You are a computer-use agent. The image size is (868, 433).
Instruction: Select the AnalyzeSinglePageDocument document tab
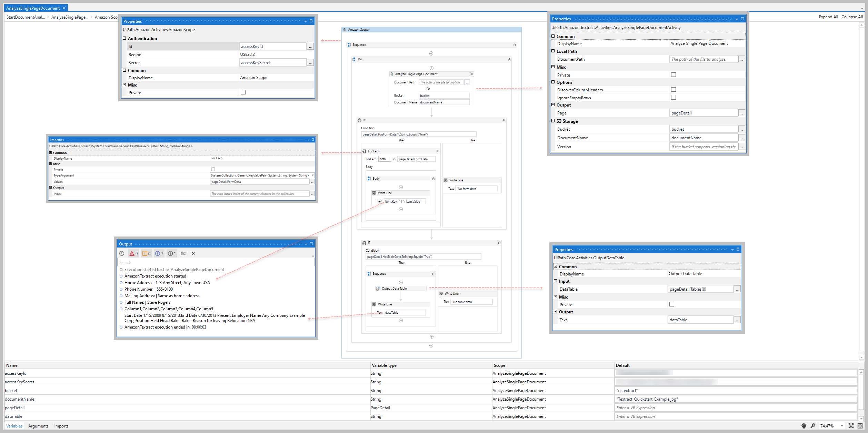point(33,8)
